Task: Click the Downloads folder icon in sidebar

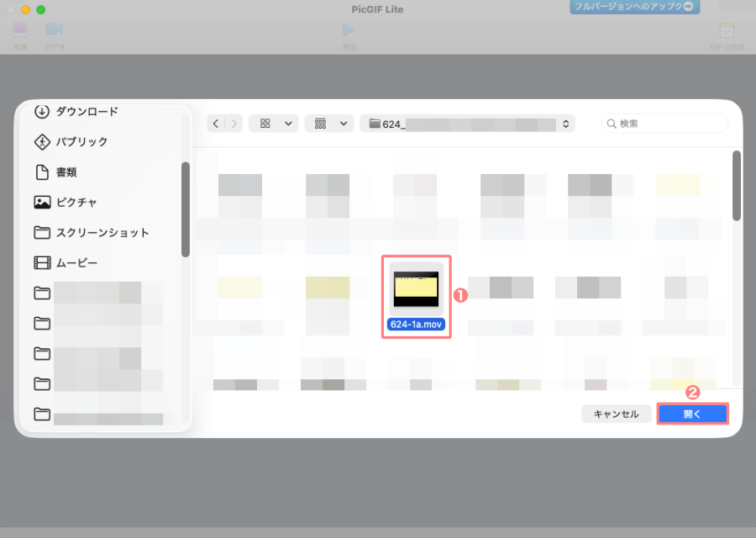Action: (x=42, y=112)
